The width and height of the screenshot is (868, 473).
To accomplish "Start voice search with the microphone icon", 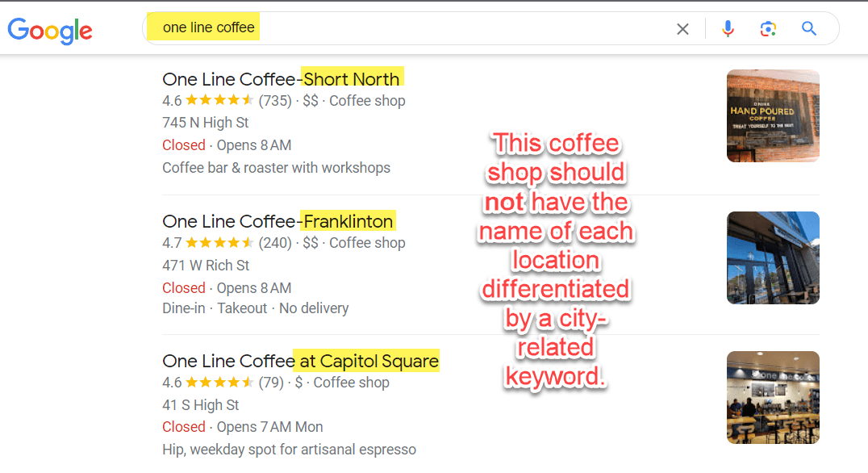I will [x=728, y=28].
